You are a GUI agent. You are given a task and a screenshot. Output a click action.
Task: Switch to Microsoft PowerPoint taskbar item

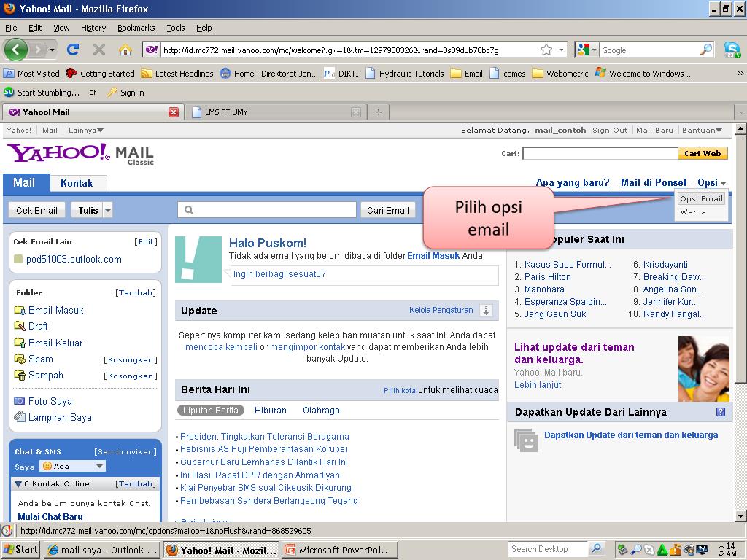click(341, 550)
